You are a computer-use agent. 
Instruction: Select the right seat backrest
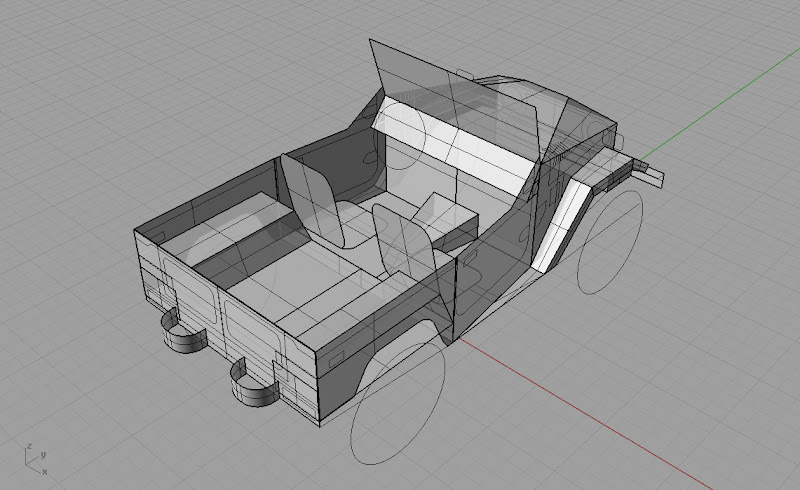tap(402, 243)
